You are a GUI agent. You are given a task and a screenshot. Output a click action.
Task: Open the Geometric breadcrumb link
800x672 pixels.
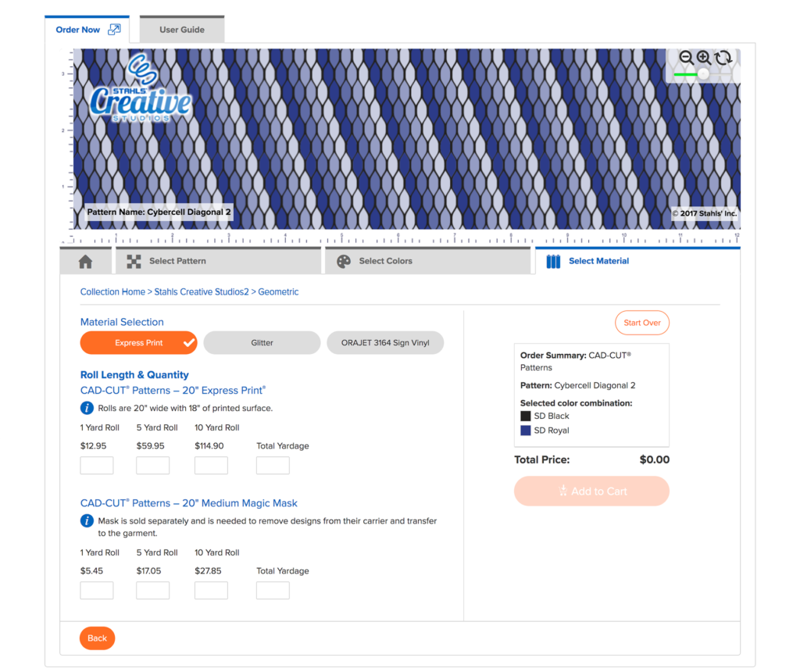pyautogui.click(x=278, y=292)
